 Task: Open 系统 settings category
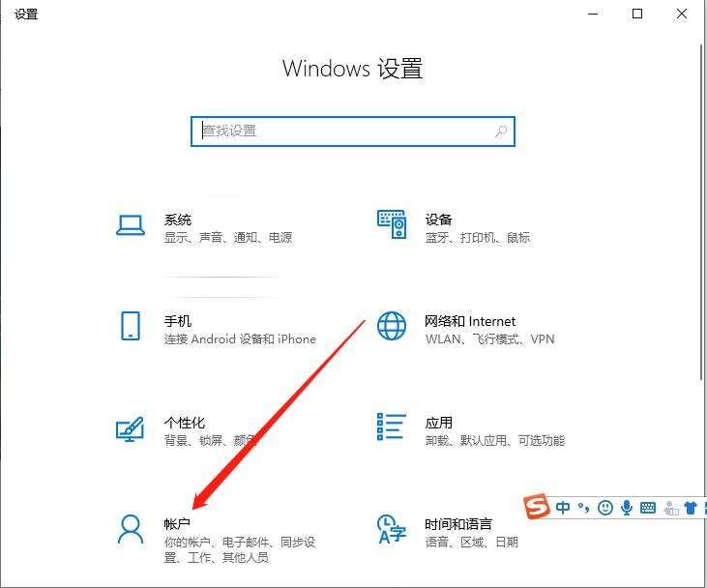click(x=178, y=220)
